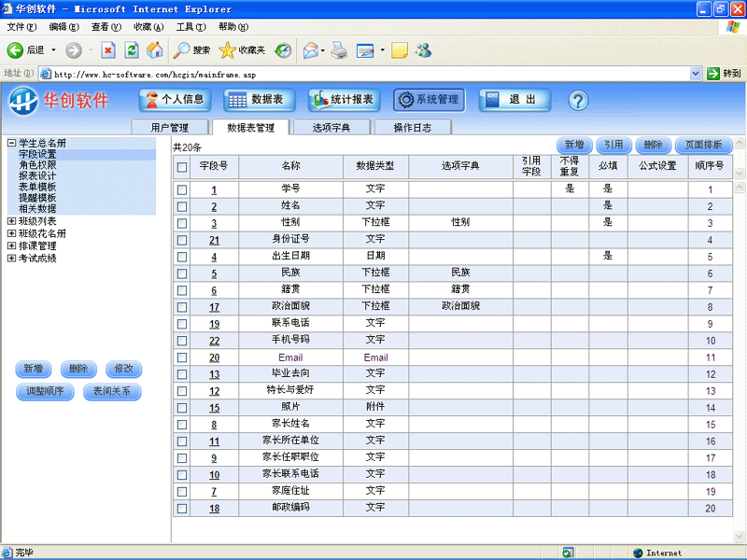The height and width of the screenshot is (560, 747).
Task: Click the blue help question mark icon
Action: 577,100
